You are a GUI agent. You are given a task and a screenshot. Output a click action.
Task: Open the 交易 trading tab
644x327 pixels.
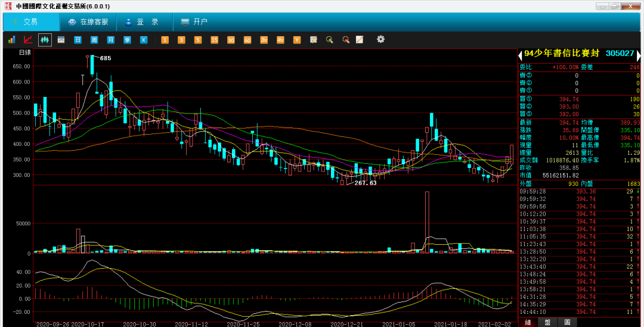tap(31, 22)
